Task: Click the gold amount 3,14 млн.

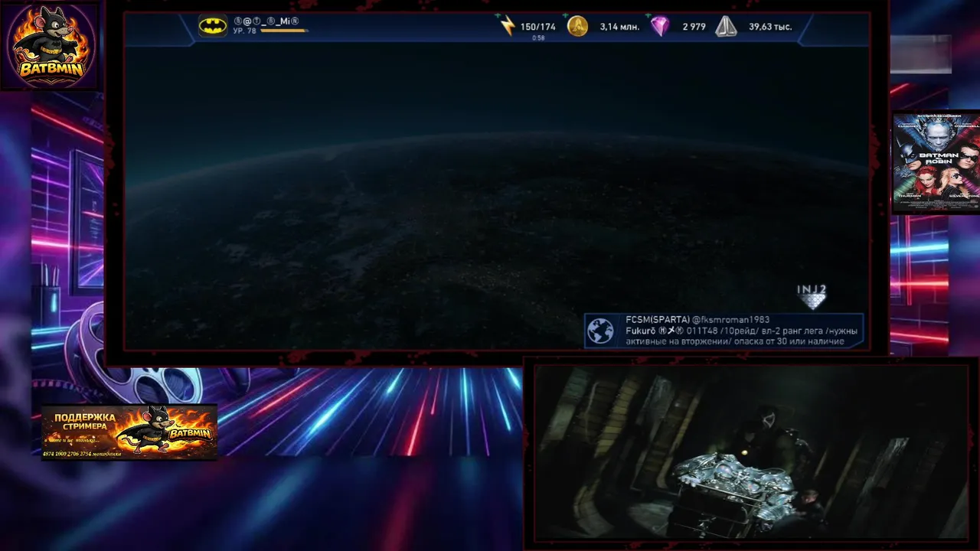Action: pos(619,27)
